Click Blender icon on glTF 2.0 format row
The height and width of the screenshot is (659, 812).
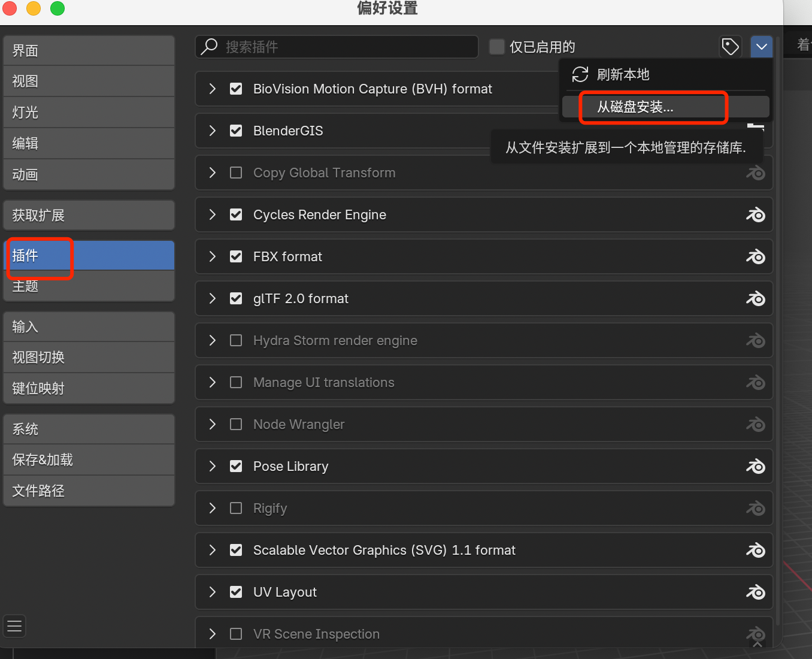coord(756,299)
